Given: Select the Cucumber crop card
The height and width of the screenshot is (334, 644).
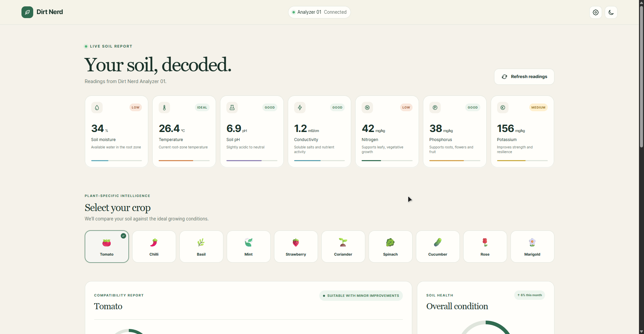Looking at the screenshot, I should click(438, 247).
